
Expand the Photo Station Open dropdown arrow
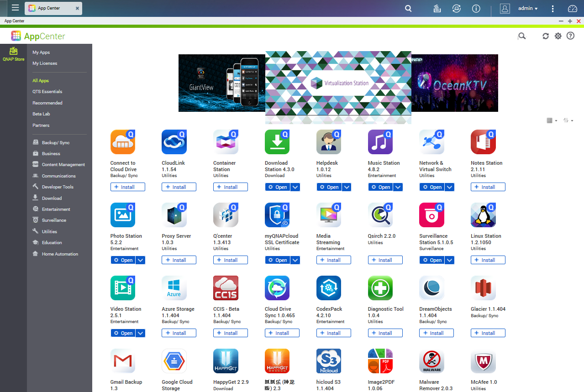141,260
